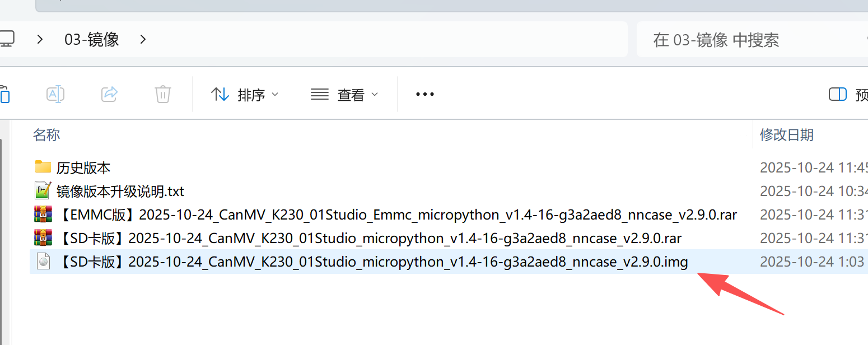Click the Share icon in the toolbar
868x345 pixels.
point(109,94)
